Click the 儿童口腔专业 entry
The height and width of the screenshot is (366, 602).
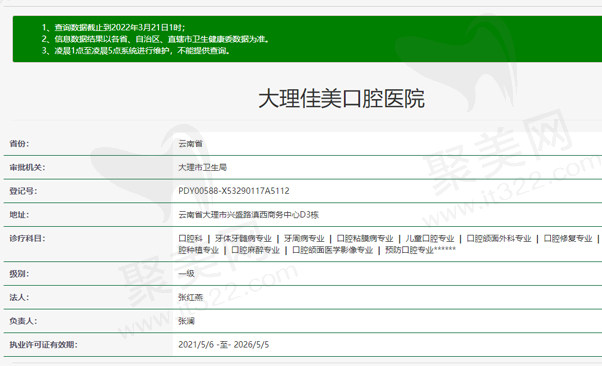click(430, 238)
